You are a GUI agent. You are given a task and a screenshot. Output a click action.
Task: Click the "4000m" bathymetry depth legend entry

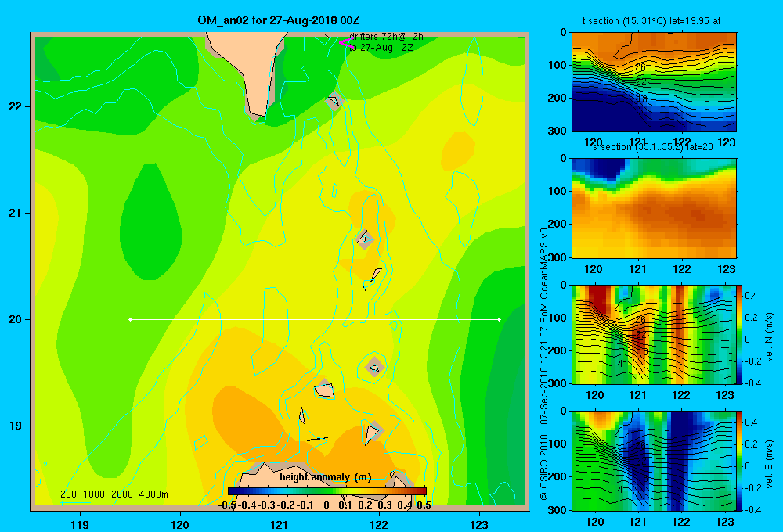(x=153, y=494)
